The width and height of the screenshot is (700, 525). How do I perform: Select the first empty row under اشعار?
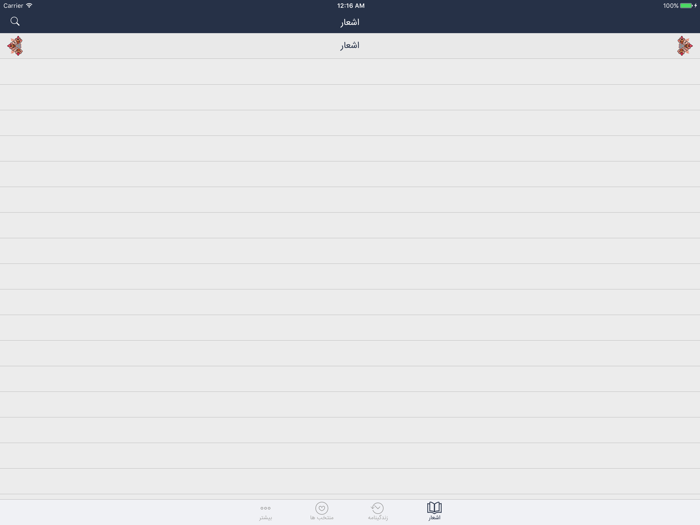[x=350, y=71]
